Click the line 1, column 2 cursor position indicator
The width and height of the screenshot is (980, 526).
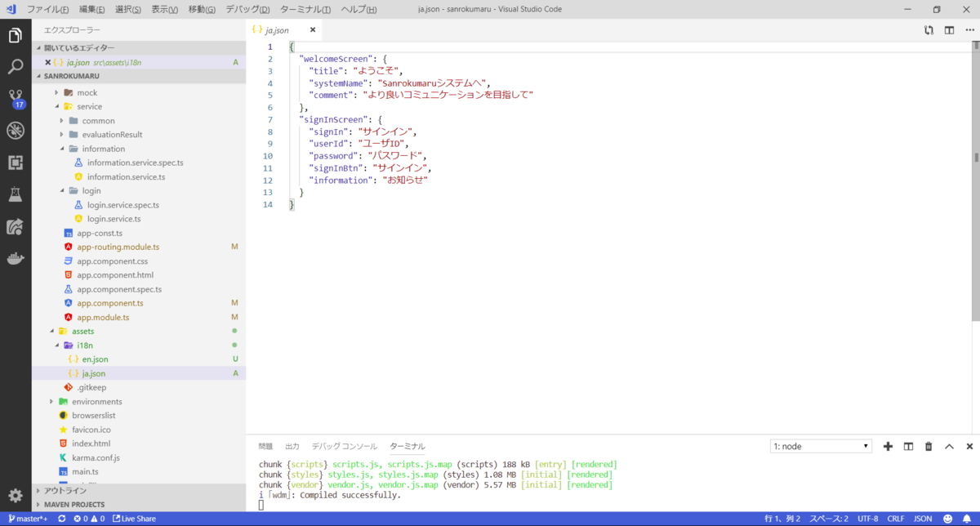(x=782, y=519)
